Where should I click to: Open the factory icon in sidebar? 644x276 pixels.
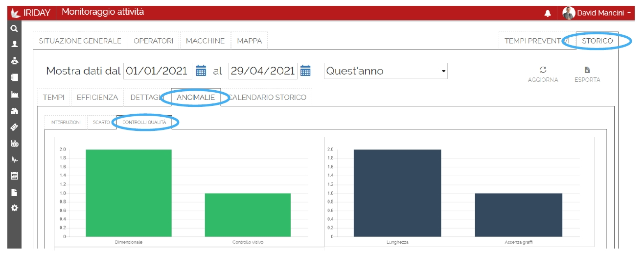(14, 95)
